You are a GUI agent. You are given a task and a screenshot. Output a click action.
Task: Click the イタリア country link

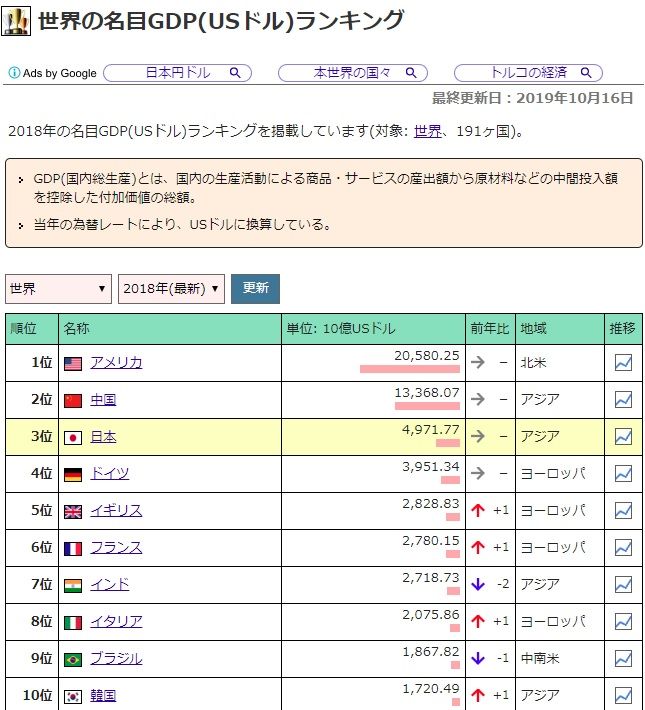click(x=116, y=621)
